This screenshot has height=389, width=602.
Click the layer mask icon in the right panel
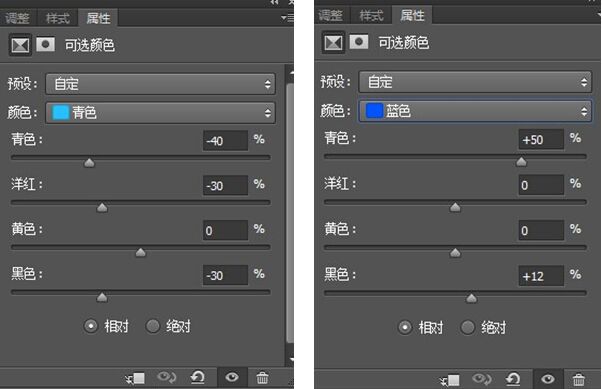pos(359,42)
